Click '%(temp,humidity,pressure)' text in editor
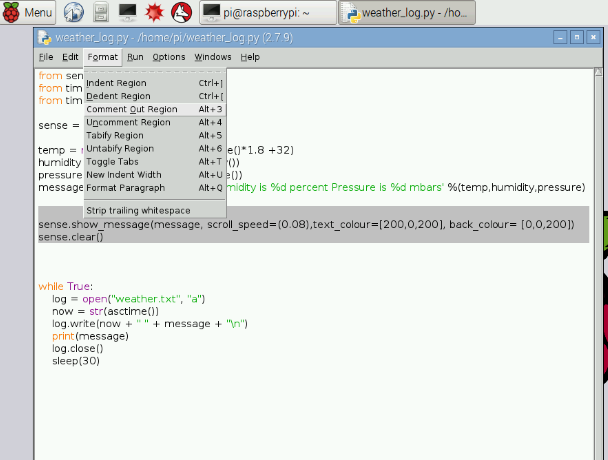608x460 pixels. 516,188
